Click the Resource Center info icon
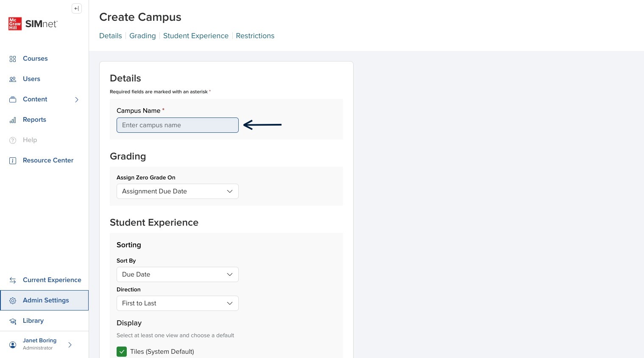This screenshot has height=358, width=644. (13, 161)
